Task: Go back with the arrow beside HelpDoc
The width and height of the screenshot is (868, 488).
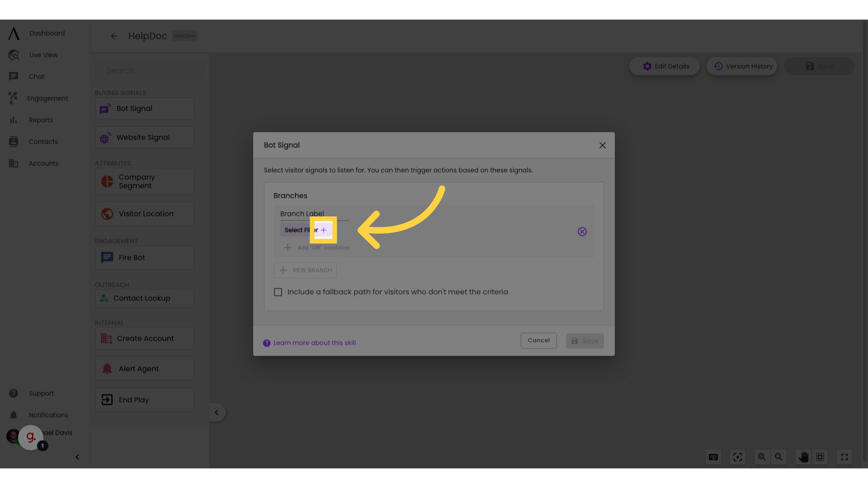Action: click(x=114, y=36)
